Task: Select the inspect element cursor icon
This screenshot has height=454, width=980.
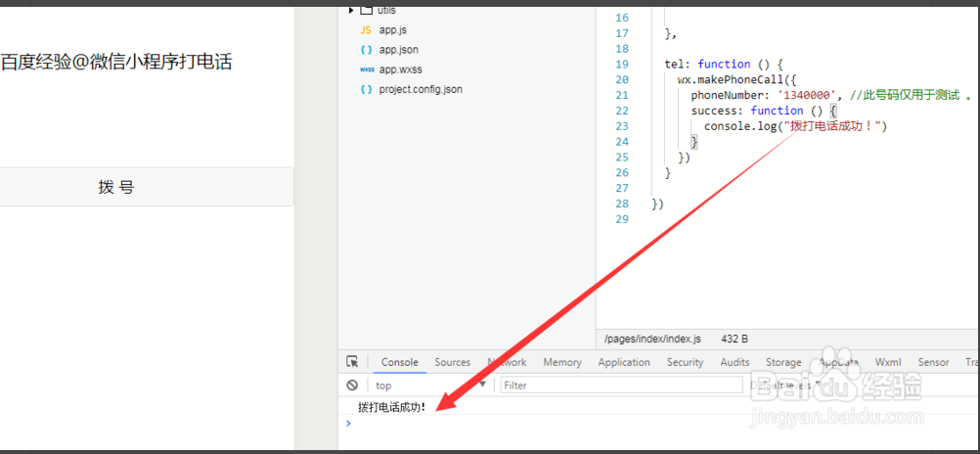Action: 352,361
